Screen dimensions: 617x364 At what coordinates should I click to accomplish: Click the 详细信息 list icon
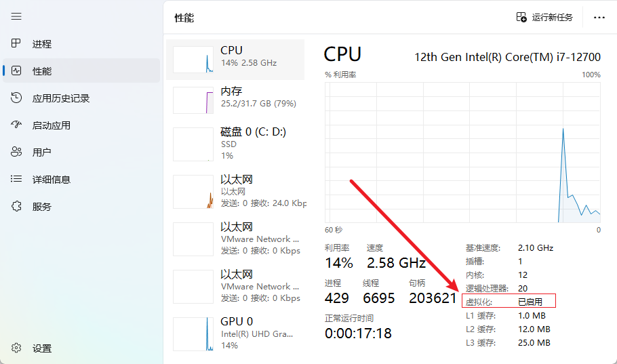16,179
